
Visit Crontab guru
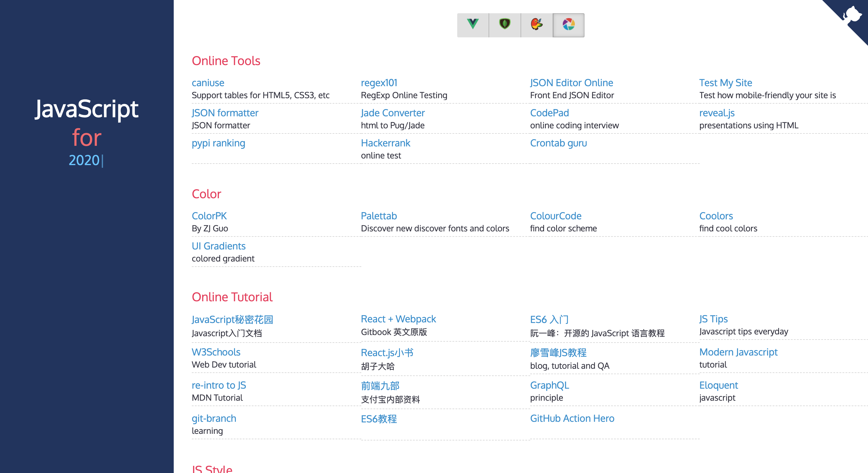click(558, 143)
